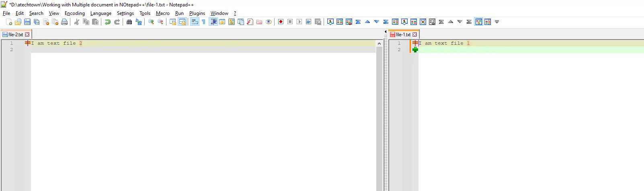Open the Language menu

(x=101, y=13)
